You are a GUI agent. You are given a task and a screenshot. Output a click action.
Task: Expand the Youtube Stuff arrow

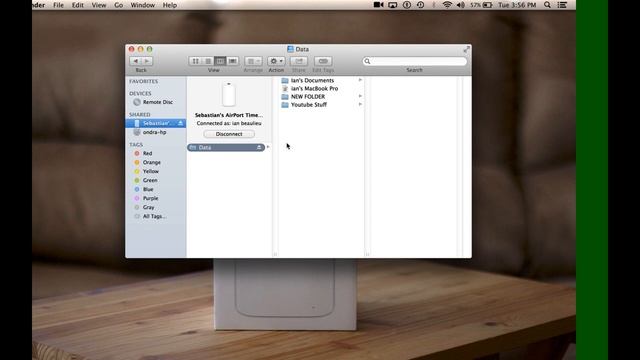point(360,104)
